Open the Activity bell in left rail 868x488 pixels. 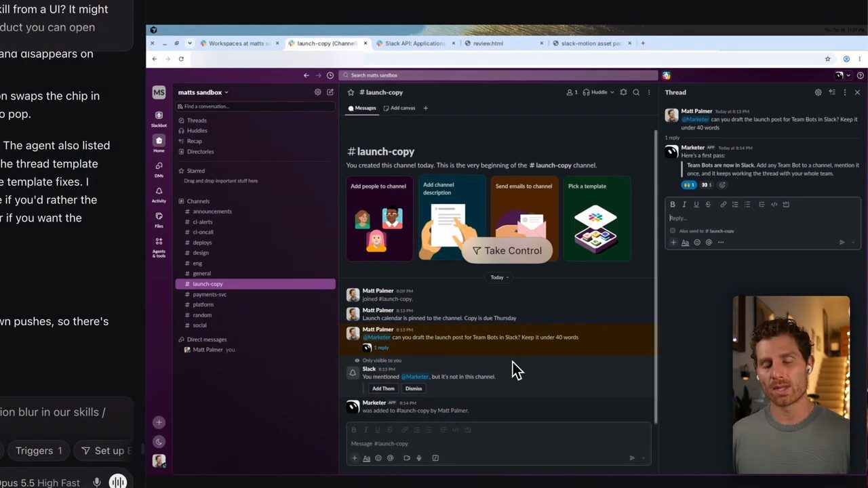click(159, 194)
